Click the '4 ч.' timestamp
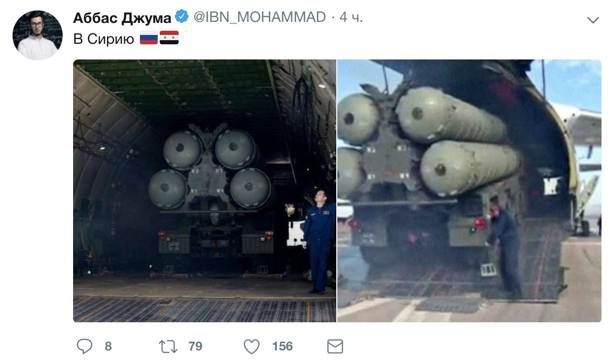The height and width of the screenshot is (364, 613). tap(351, 17)
